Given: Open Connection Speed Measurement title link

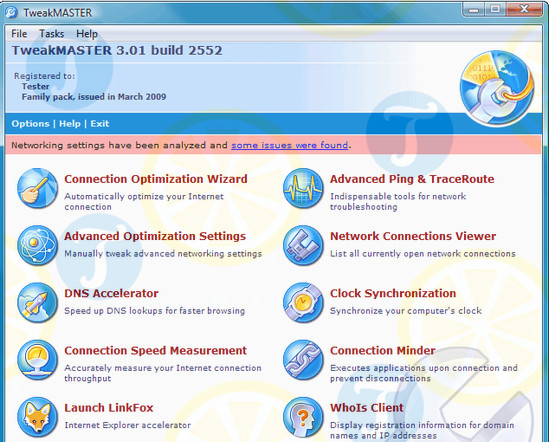Looking at the screenshot, I should coord(155,350).
